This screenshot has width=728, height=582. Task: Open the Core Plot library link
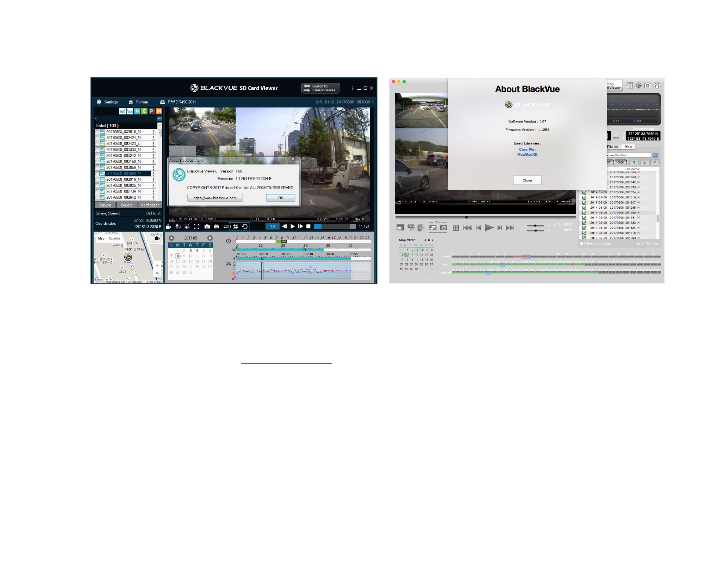(527, 149)
